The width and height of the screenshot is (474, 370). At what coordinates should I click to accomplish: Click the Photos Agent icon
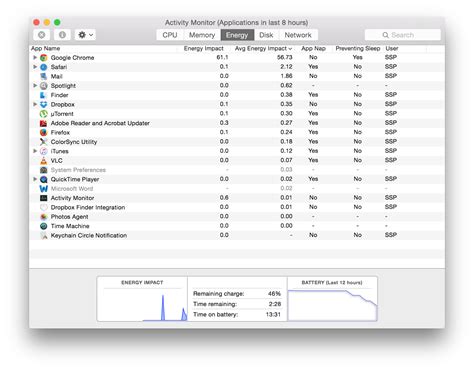44,217
